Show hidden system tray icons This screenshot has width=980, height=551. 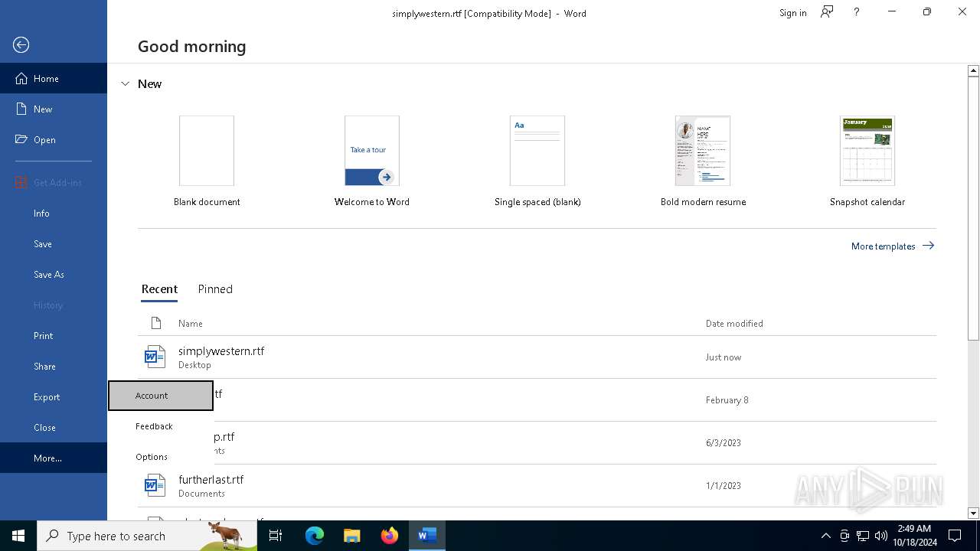tap(826, 536)
